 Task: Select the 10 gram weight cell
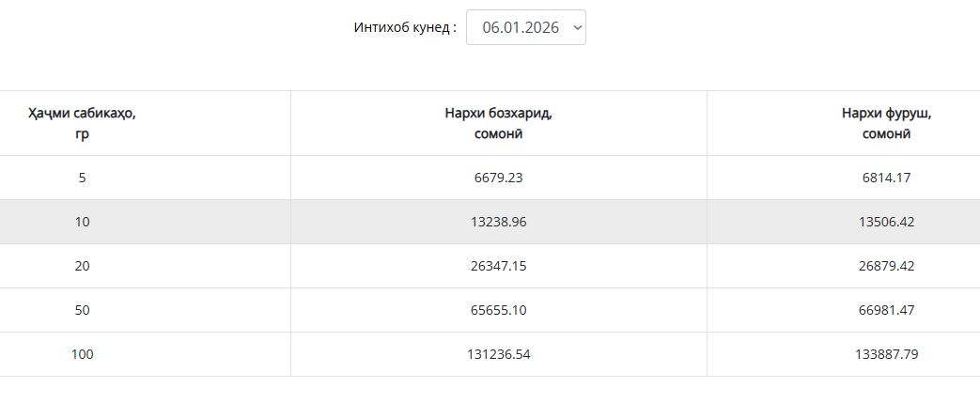click(82, 222)
